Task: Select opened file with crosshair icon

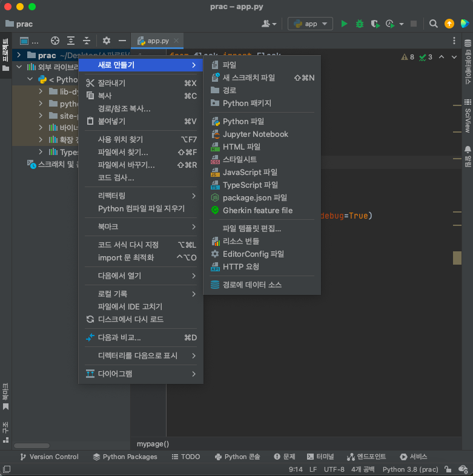Action: (x=55, y=41)
